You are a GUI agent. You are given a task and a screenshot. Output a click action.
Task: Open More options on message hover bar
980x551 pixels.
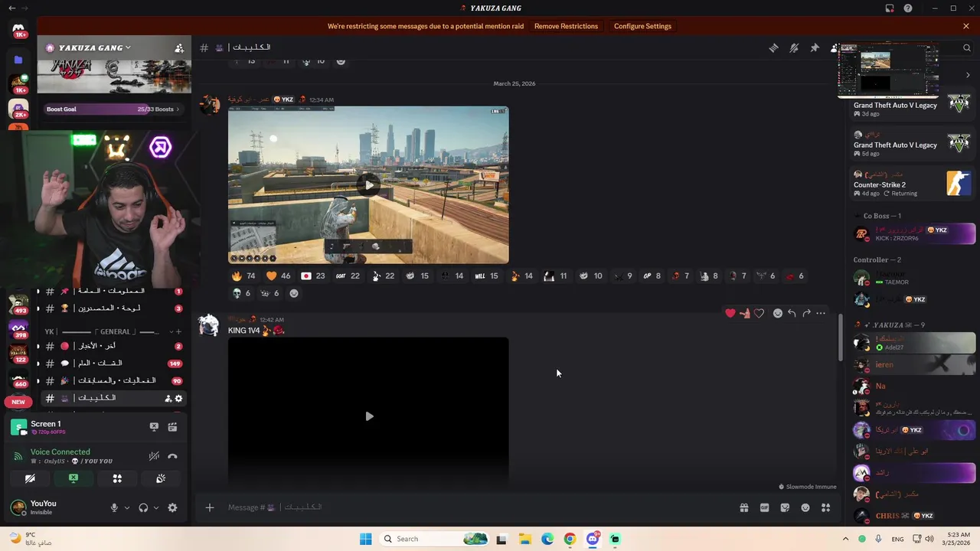tap(821, 313)
